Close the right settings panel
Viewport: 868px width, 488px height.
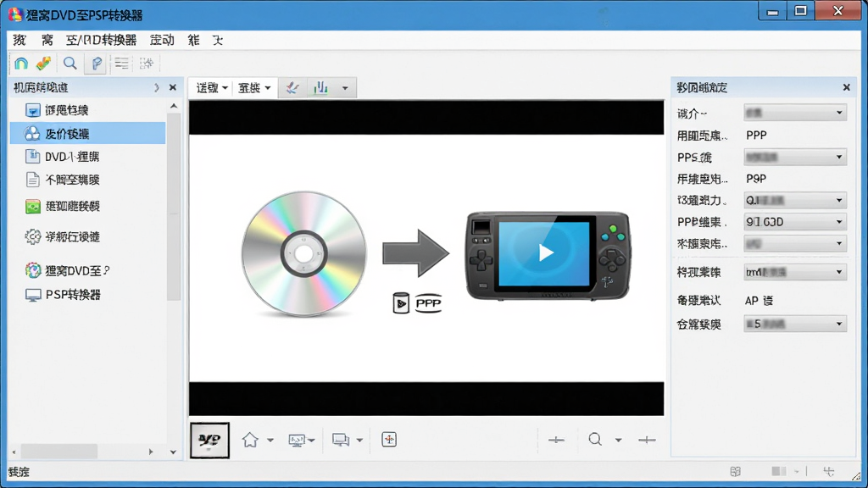coord(847,87)
